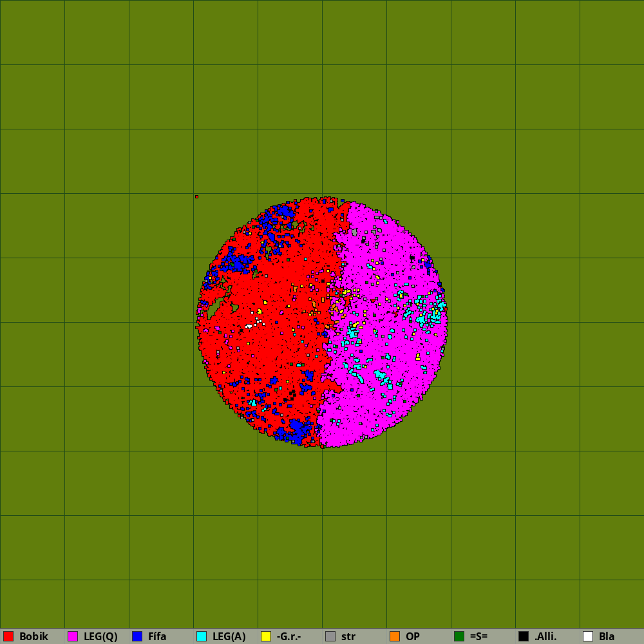
Task: Click the black .Alli. legend swatch
Action: [x=524, y=636]
